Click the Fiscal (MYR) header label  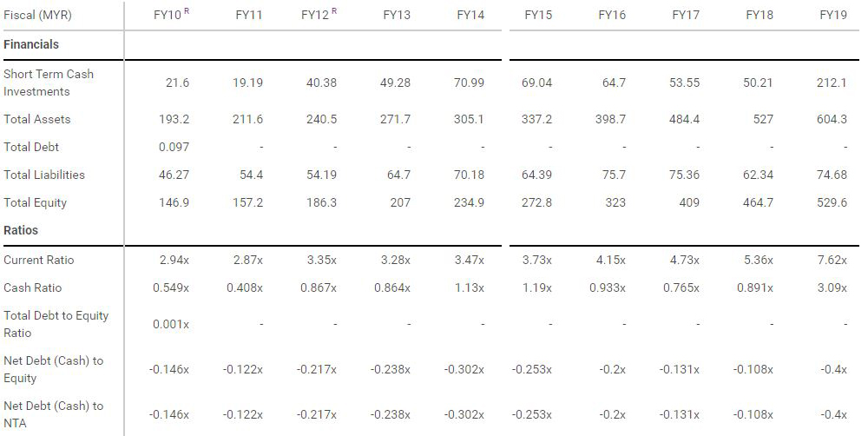tap(37, 15)
